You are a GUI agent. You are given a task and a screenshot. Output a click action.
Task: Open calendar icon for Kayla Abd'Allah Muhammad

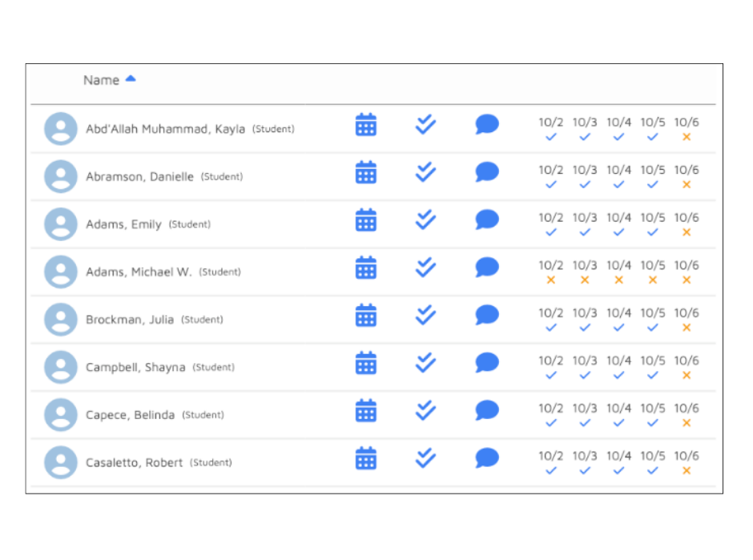point(365,125)
